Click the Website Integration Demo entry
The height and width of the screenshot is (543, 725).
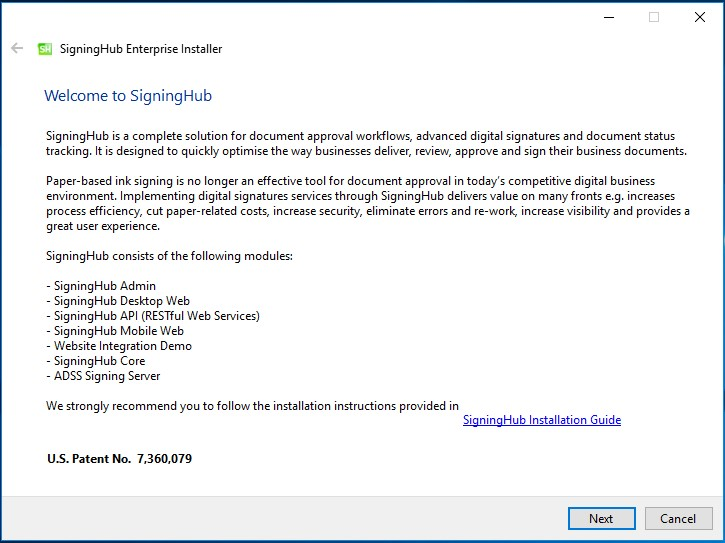[x=119, y=346]
